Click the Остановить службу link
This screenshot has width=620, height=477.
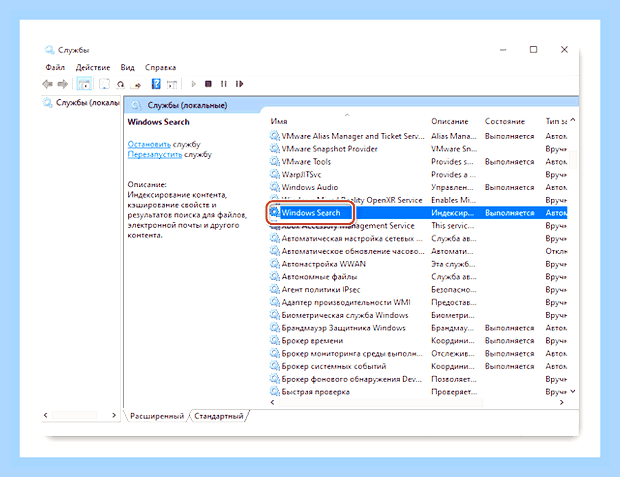149,144
